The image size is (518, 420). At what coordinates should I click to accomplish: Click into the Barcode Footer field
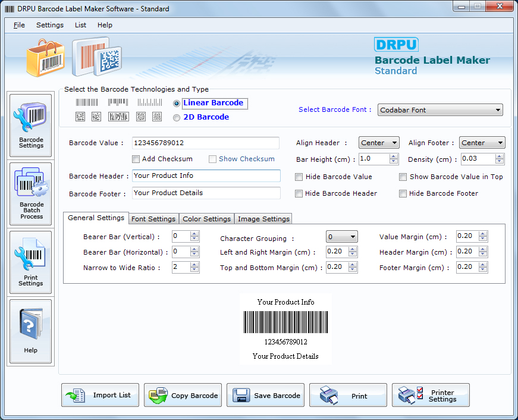[206, 193]
